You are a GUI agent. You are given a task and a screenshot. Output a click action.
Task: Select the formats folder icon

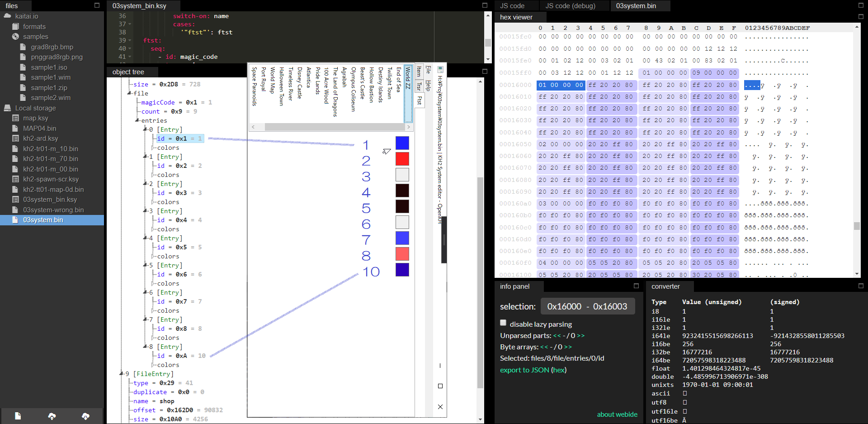[x=15, y=27]
